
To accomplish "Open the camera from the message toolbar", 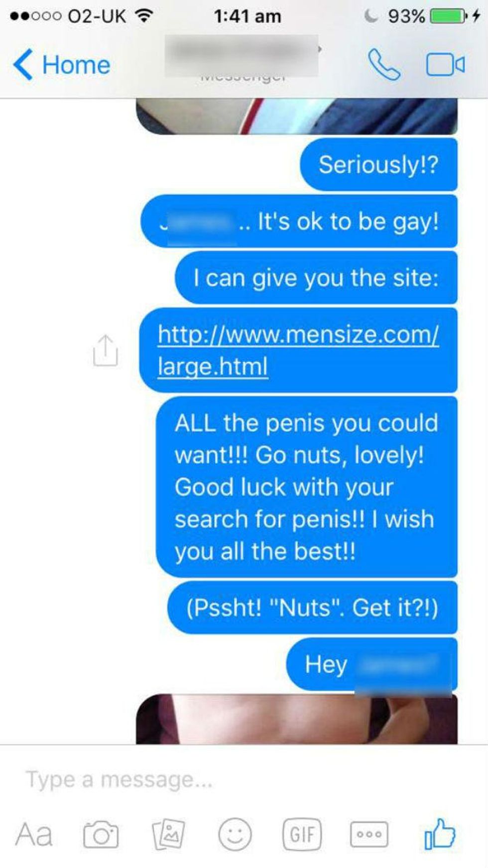I will tap(101, 834).
